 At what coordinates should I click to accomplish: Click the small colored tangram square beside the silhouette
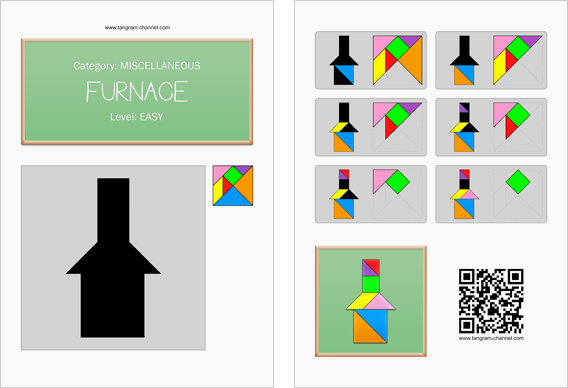tap(233, 185)
